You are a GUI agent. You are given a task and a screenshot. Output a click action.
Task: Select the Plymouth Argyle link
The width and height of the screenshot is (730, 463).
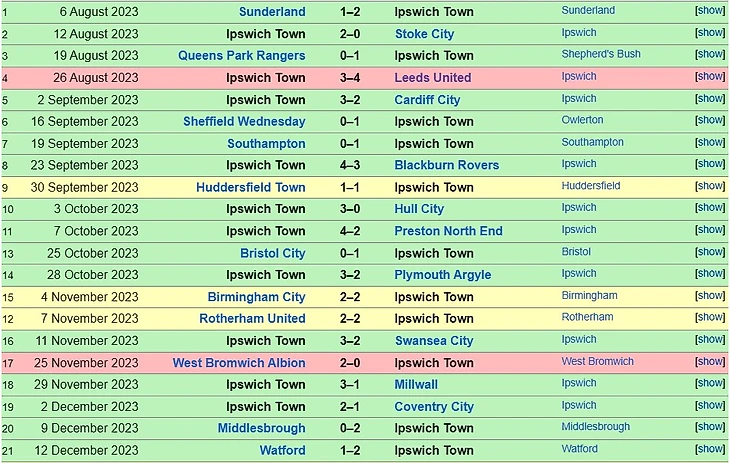(x=442, y=275)
